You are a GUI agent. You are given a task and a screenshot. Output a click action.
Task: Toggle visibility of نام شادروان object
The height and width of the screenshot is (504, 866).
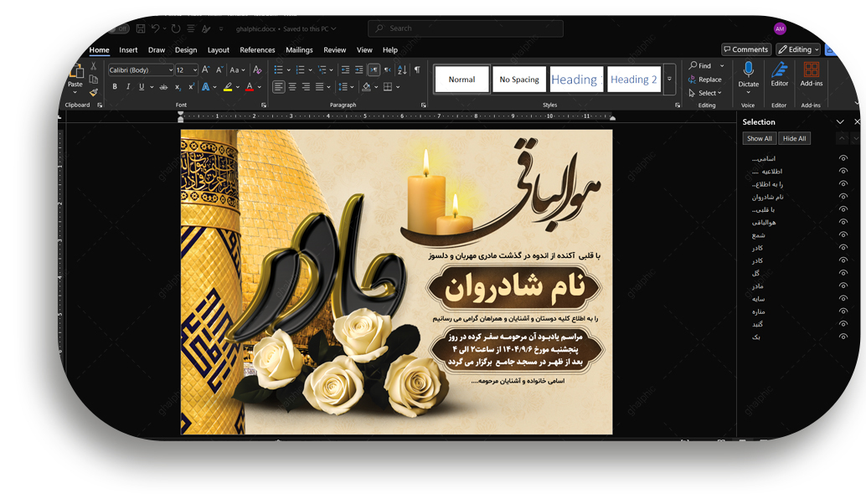tap(843, 197)
